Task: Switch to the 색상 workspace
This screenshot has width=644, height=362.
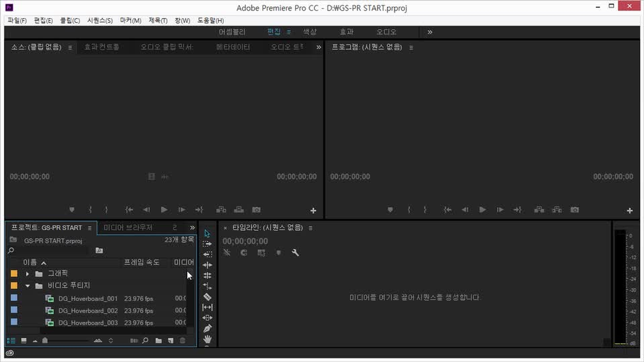Action: (x=310, y=32)
